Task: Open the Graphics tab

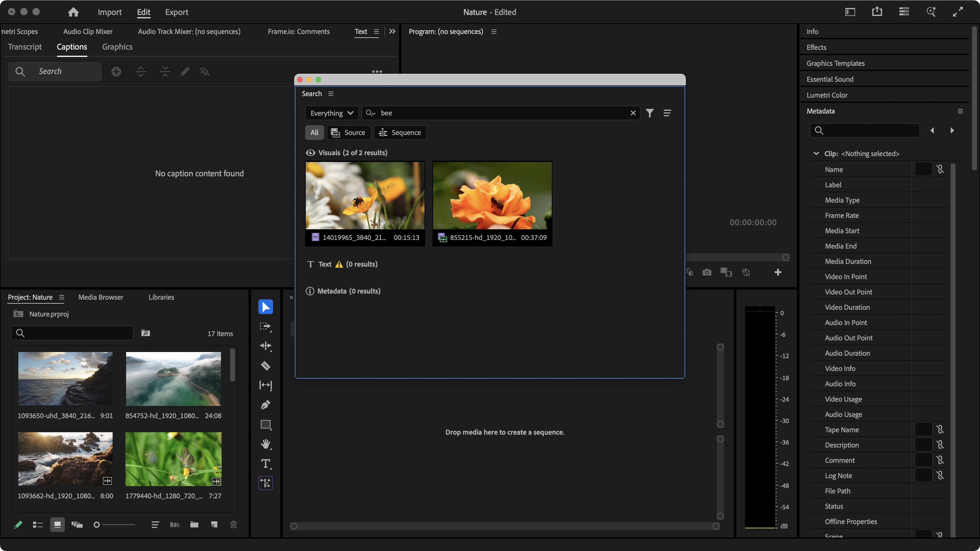Action: click(x=117, y=47)
